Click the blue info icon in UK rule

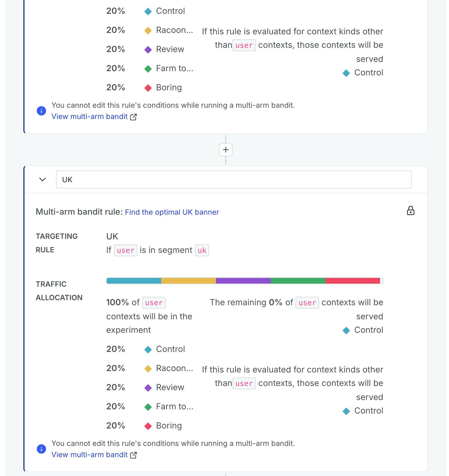tap(41, 449)
